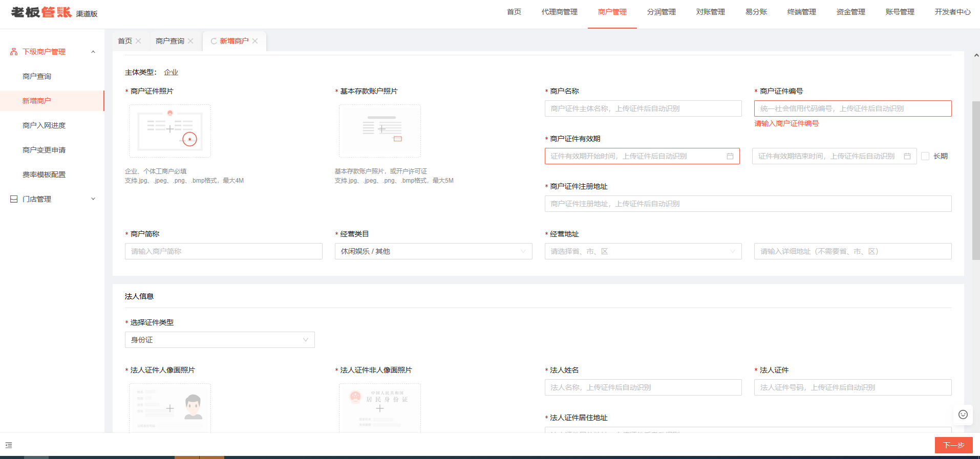Collapse the sidebar with the bottom-left menu icon

tap(9, 445)
